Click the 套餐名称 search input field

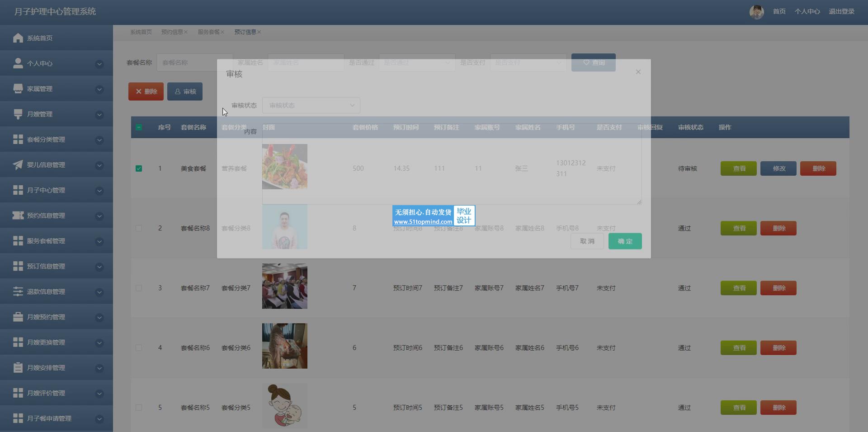[x=195, y=62]
